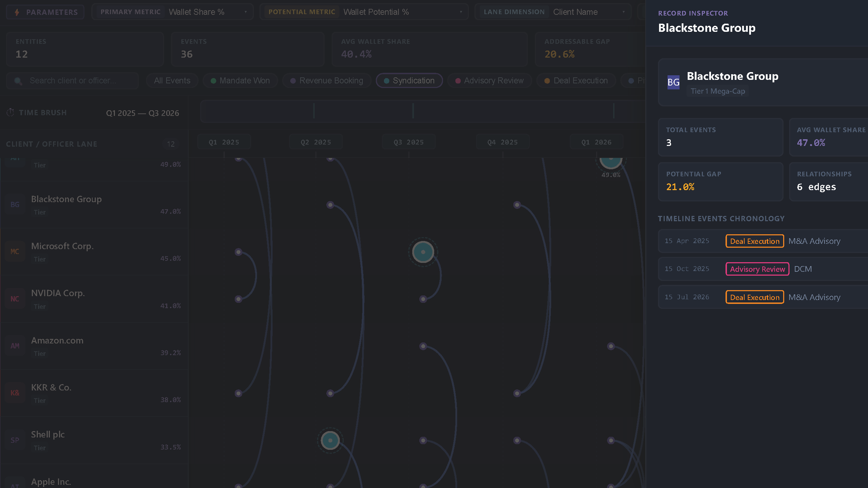Click the Blackstone Q2 2025 event dot

[330, 205]
